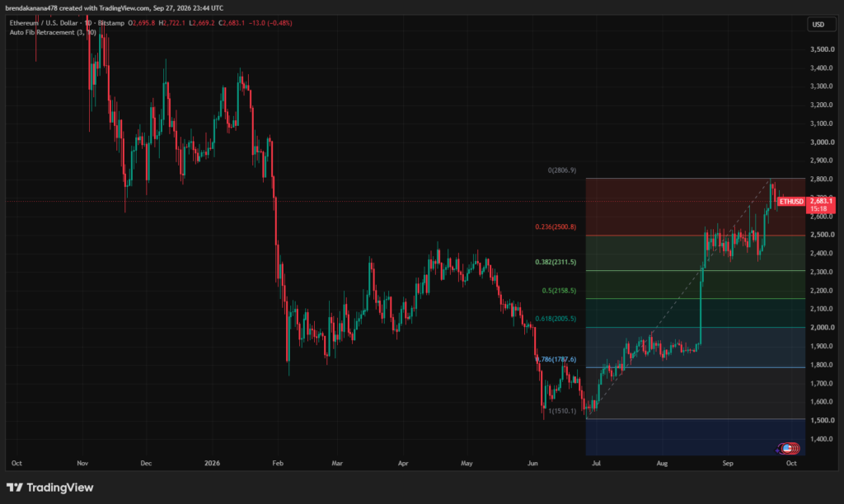Select the 0.236(2500.8) Fibonacci level label
Screen dimensions: 844x504
(x=556, y=227)
